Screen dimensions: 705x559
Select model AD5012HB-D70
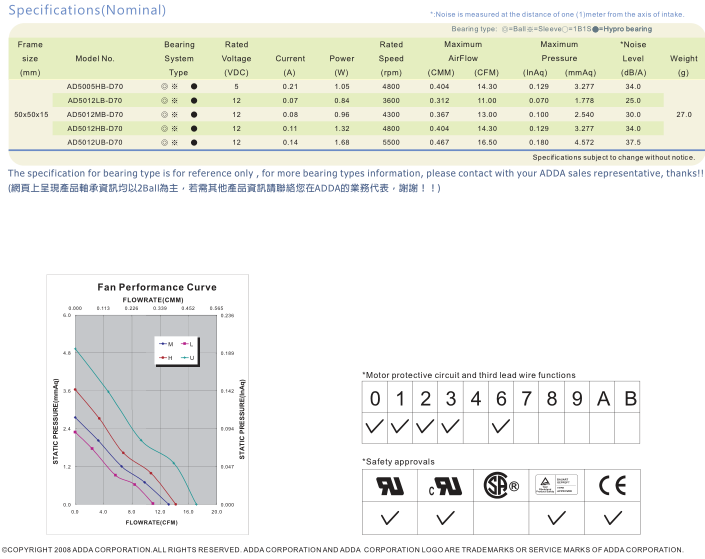click(x=95, y=128)
